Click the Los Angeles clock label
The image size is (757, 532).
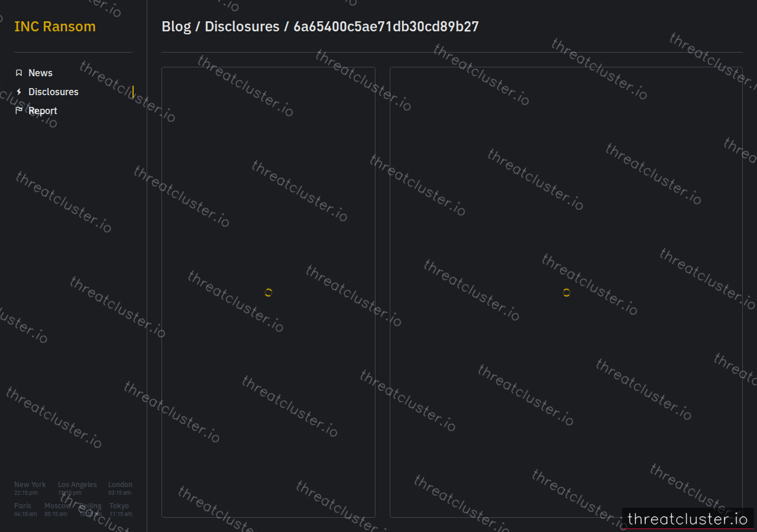tap(77, 485)
